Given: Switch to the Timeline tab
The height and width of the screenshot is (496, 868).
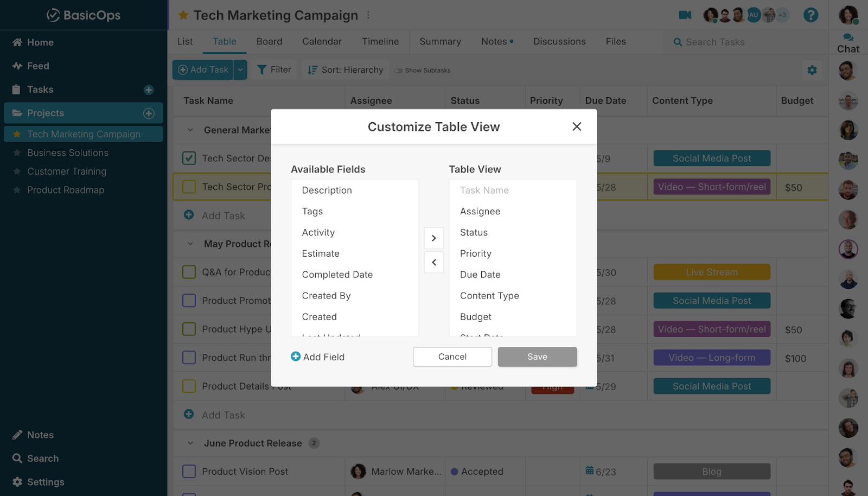Looking at the screenshot, I should tap(380, 42).
